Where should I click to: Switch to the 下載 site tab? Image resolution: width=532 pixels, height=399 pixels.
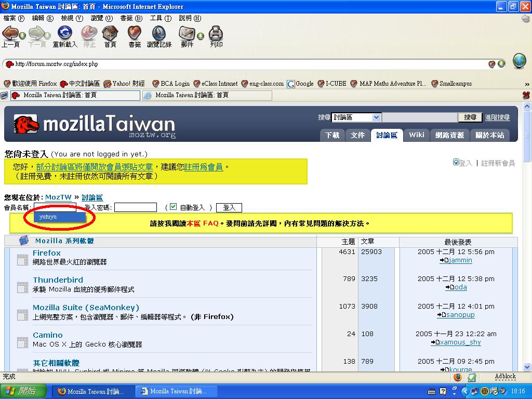coord(332,136)
